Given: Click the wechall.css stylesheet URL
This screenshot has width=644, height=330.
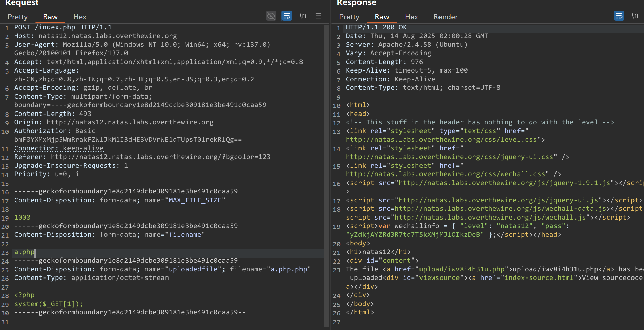Looking at the screenshot, I should point(445,174).
